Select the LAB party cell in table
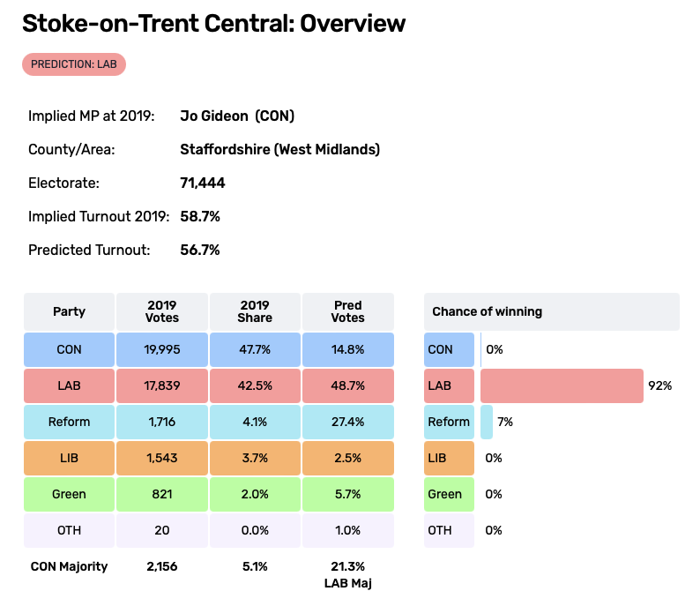The image size is (700, 606). pos(69,385)
